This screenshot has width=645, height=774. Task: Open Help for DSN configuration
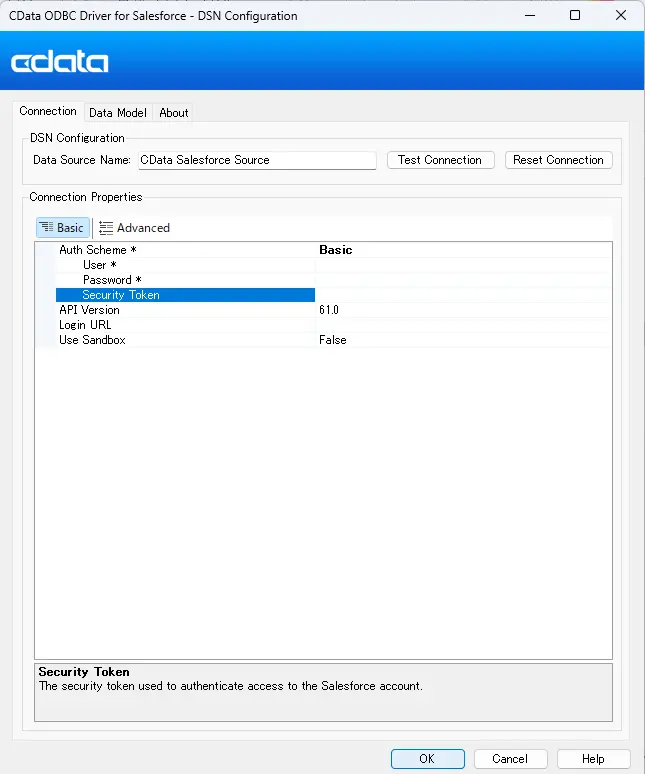coord(593,759)
